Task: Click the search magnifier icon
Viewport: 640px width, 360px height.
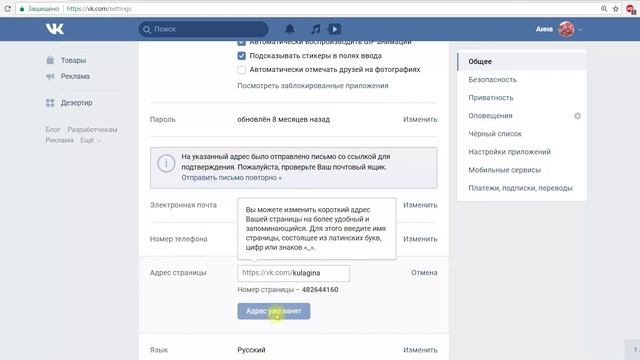Action: 147,29
